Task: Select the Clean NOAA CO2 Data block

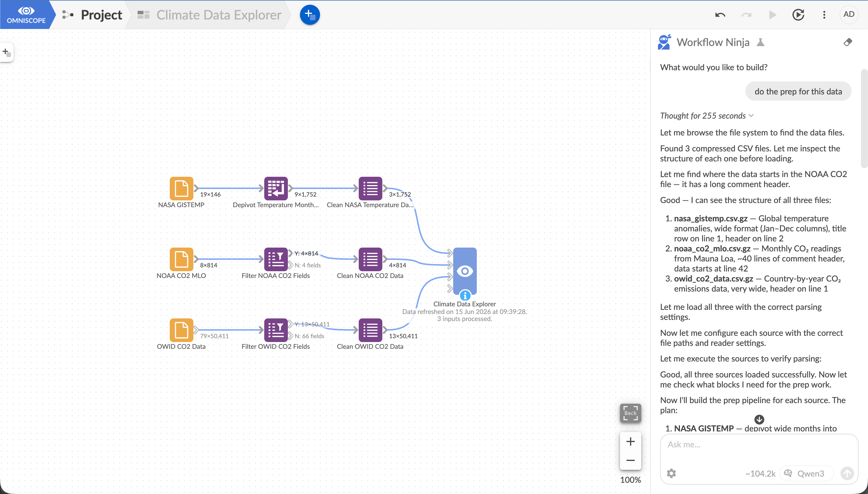Action: point(370,259)
